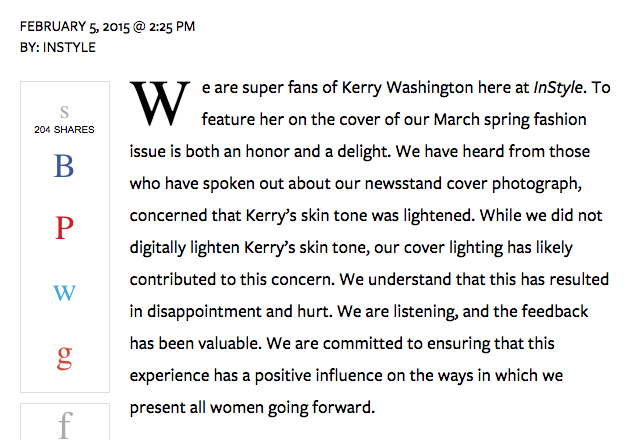Share via the red P Pinterest icon
This screenshot has width=631, height=440.
pos(64,228)
